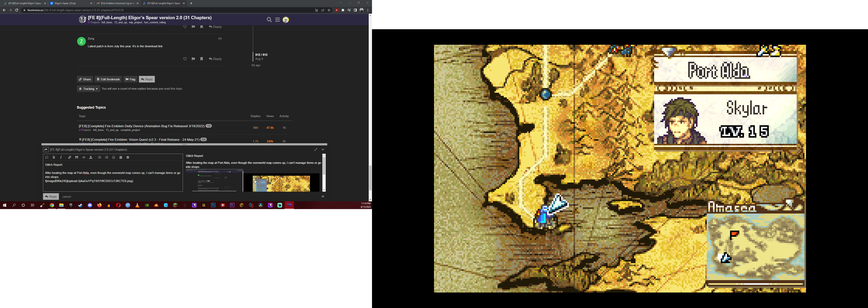Image resolution: width=868 pixels, height=308 pixels.
Task: Insert blockquote with the quote icon
Action: 77,158
